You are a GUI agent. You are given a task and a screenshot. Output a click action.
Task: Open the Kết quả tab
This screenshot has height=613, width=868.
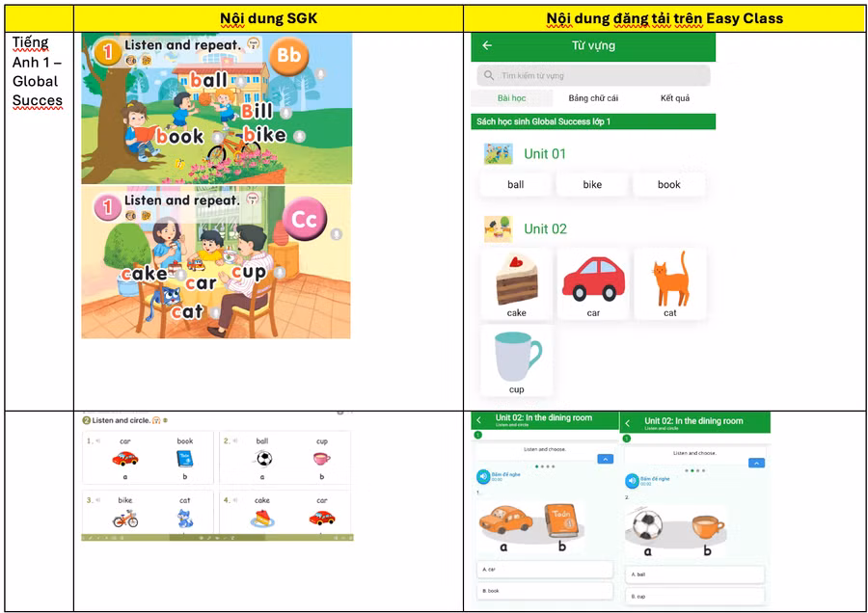674,98
